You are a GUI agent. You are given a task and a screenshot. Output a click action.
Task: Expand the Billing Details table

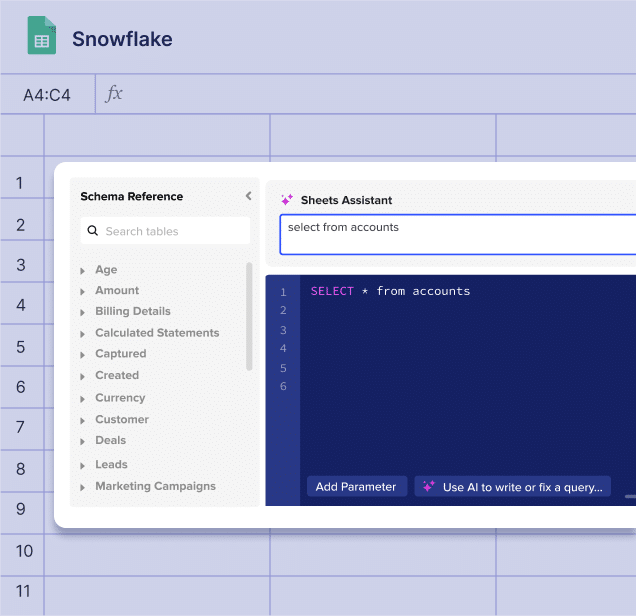82,312
